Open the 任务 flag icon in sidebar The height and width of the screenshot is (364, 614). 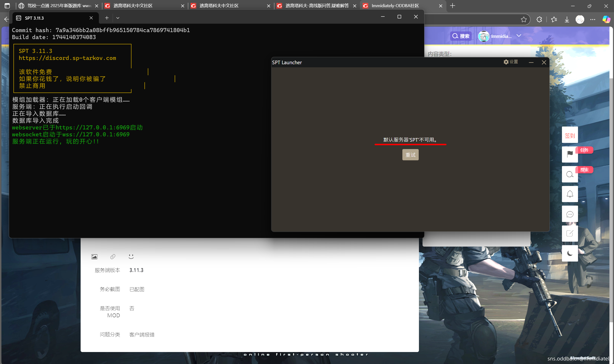click(570, 154)
